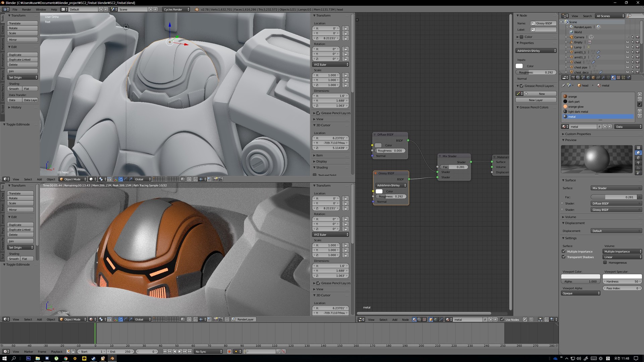Open the Cycles Render engine dropdown
The width and height of the screenshot is (644, 362).
[174, 9]
